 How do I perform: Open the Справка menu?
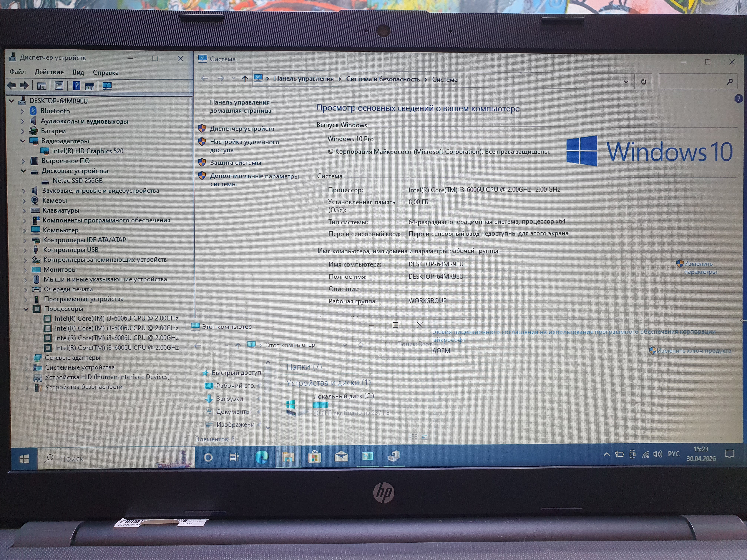point(106,73)
